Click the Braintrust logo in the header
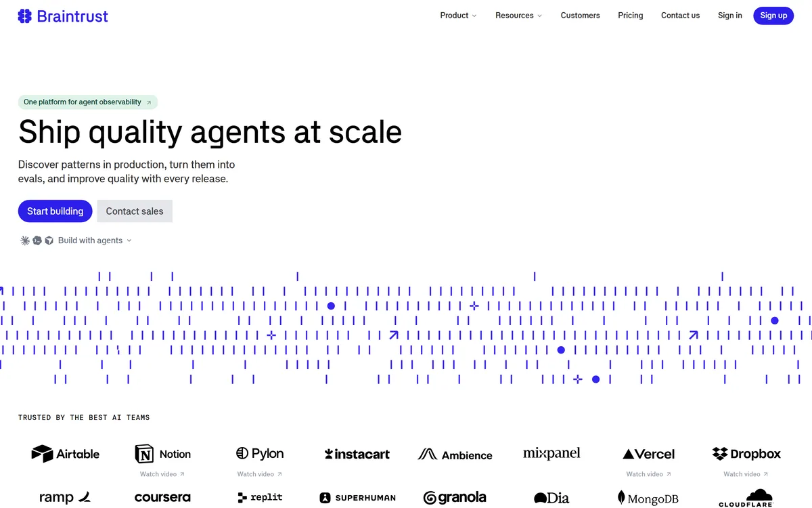The height and width of the screenshot is (508, 812). tap(63, 16)
